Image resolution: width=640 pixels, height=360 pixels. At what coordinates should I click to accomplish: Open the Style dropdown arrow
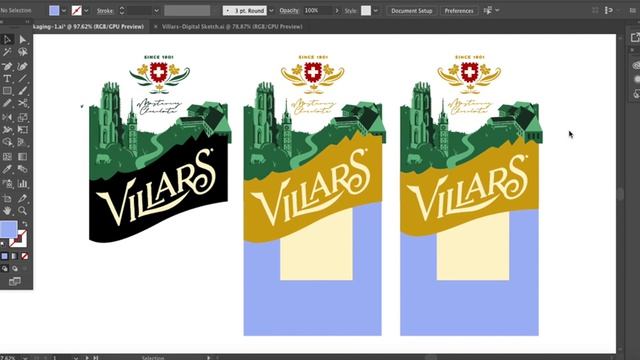[376, 11]
